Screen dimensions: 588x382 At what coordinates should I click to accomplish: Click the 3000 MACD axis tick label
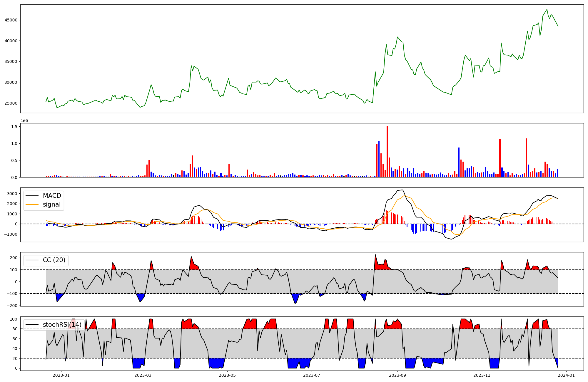point(12,194)
